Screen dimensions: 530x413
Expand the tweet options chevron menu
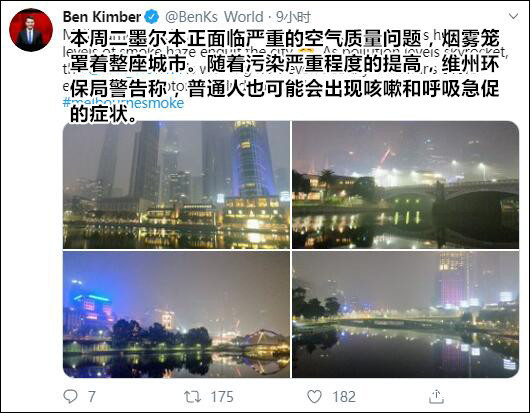513,16
